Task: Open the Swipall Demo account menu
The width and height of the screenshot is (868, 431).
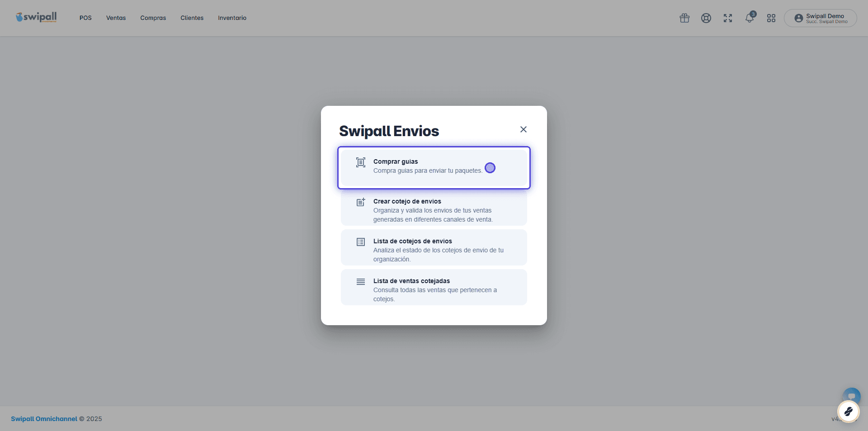Action: tap(821, 18)
